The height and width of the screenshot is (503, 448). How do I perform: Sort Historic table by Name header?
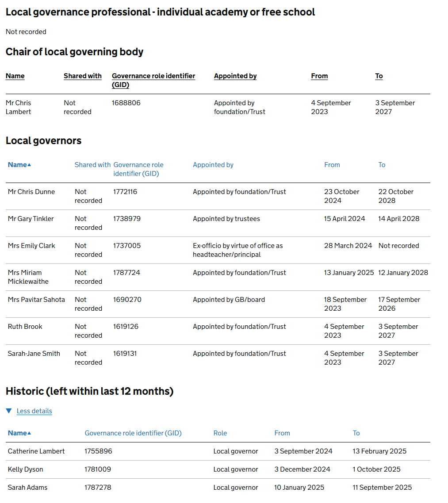17,433
